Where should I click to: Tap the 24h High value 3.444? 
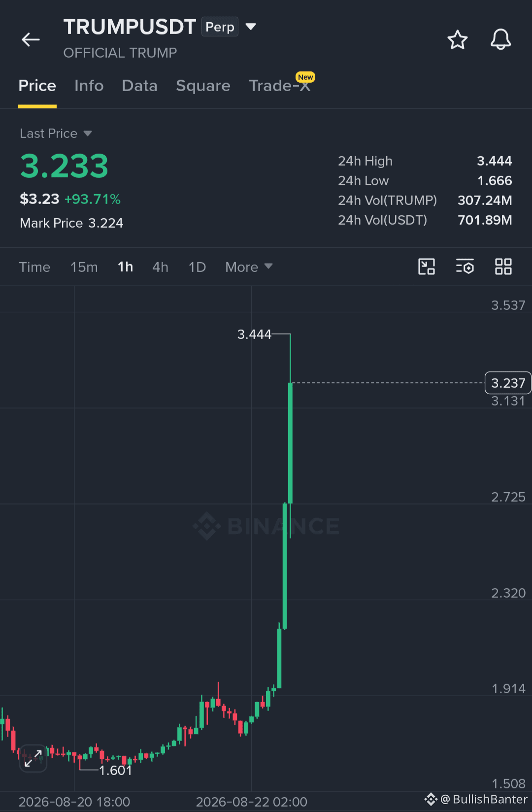coord(494,161)
